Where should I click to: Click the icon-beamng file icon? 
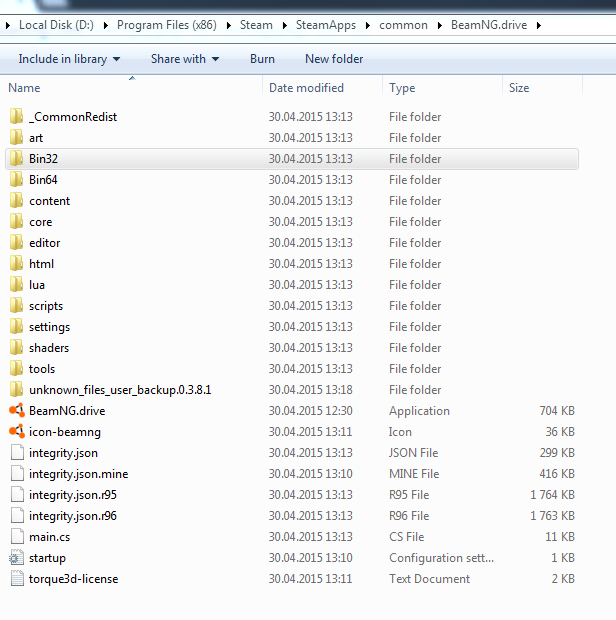tap(17, 431)
